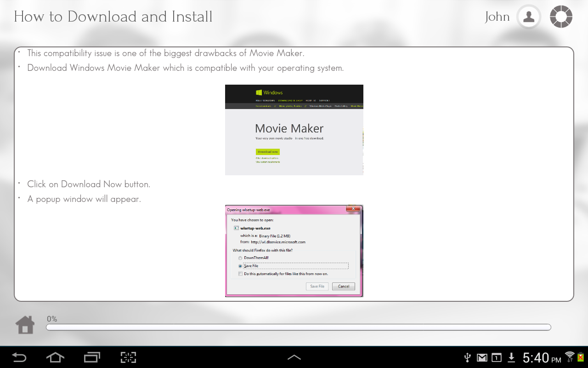588x368 pixels.
Task: Click the user name John
Action: [497, 17]
